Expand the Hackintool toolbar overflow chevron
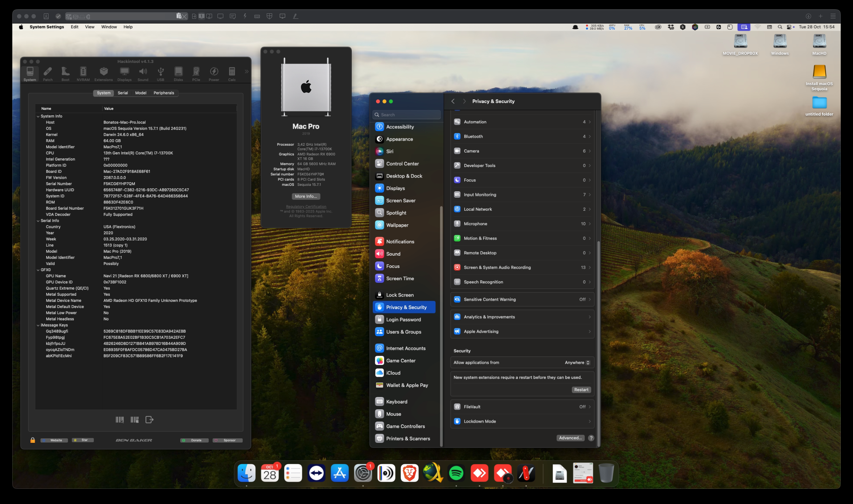The image size is (853, 504). click(246, 72)
